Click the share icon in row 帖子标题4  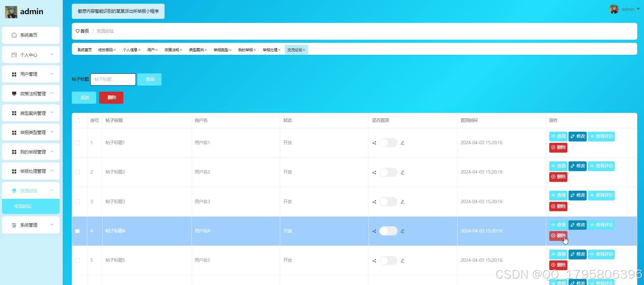pyautogui.click(x=374, y=231)
